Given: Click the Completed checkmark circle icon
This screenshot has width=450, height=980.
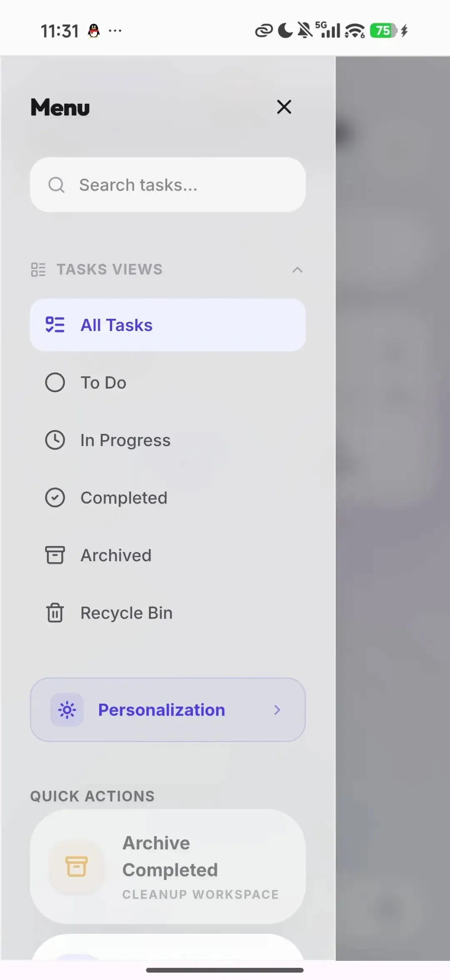Looking at the screenshot, I should 55,497.
